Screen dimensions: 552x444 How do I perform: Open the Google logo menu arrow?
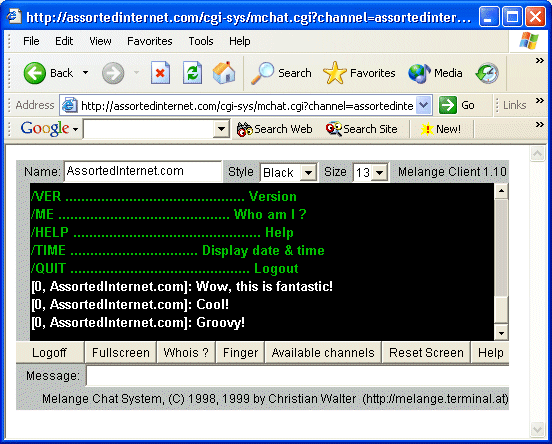[75, 130]
